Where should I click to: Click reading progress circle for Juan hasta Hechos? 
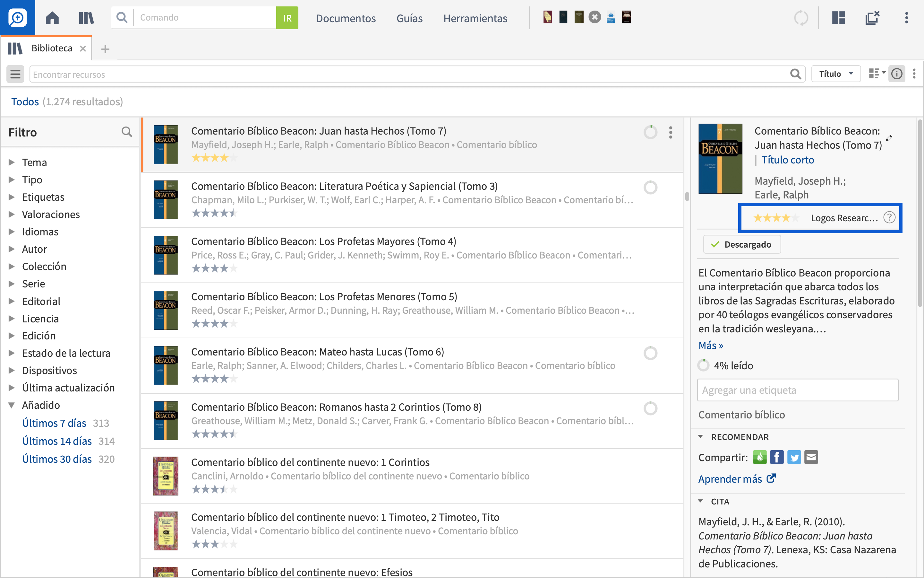click(x=650, y=132)
